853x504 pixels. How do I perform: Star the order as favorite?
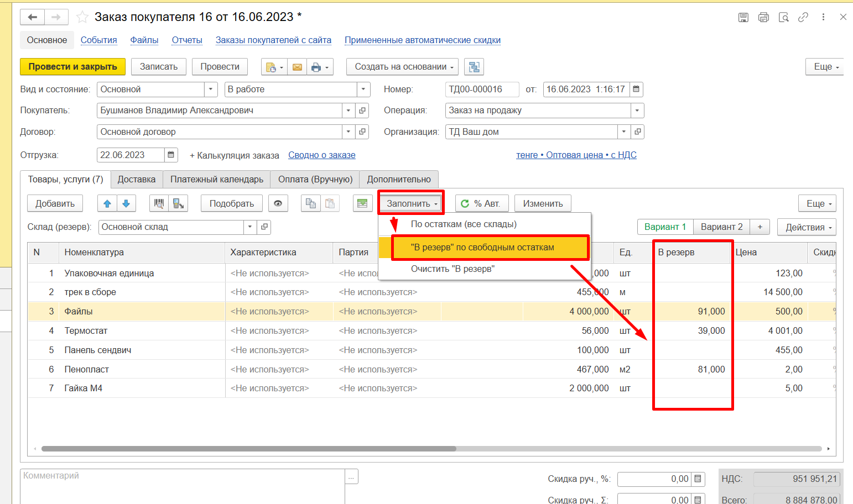click(82, 17)
